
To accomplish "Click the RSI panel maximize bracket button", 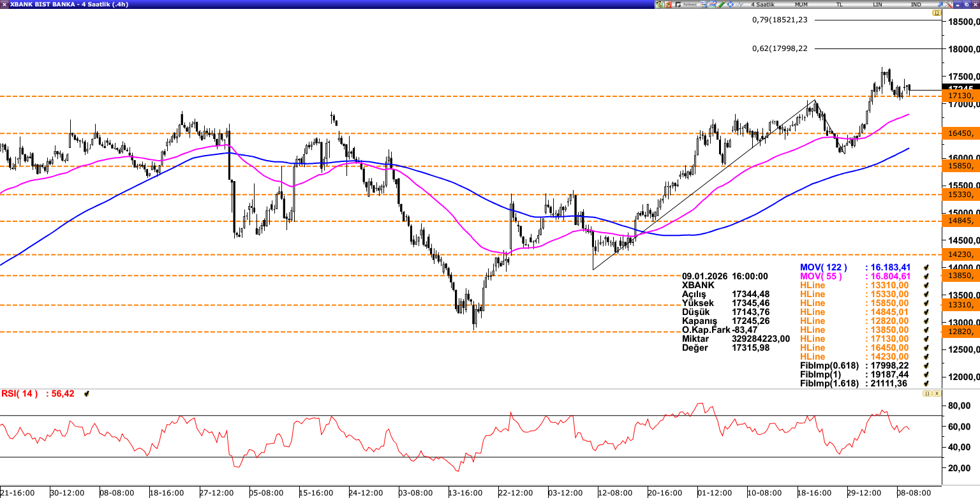I will [928, 394].
